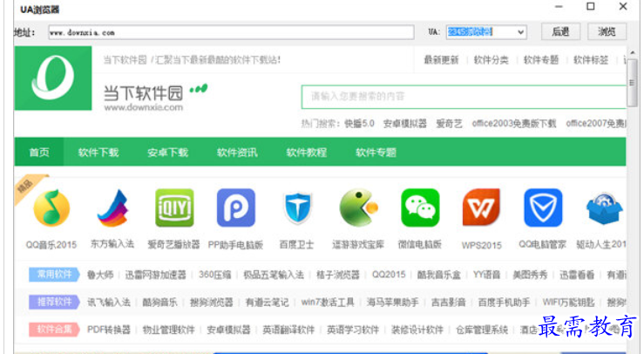This screenshot has width=644, height=354.
Task: Open the 爱奇艺播放器 green icon
Action: 174,208
